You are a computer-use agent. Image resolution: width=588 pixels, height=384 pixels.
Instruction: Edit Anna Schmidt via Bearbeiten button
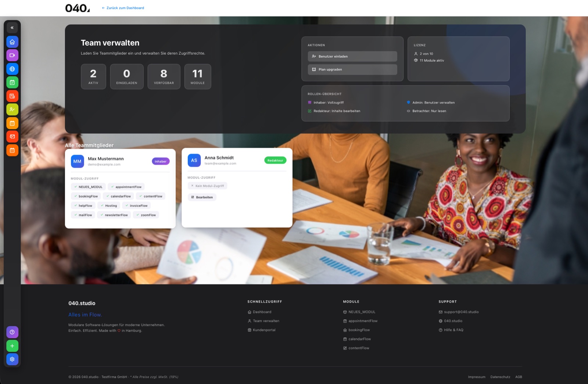click(202, 197)
